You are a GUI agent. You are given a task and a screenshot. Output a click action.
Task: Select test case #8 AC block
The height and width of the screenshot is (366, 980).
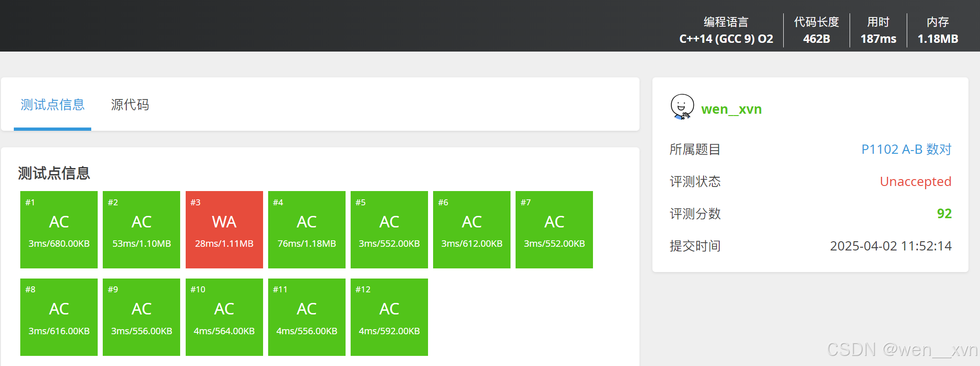click(59, 317)
